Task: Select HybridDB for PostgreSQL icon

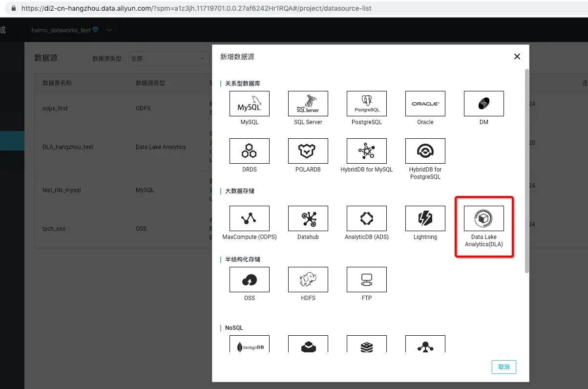Action: coord(425,151)
